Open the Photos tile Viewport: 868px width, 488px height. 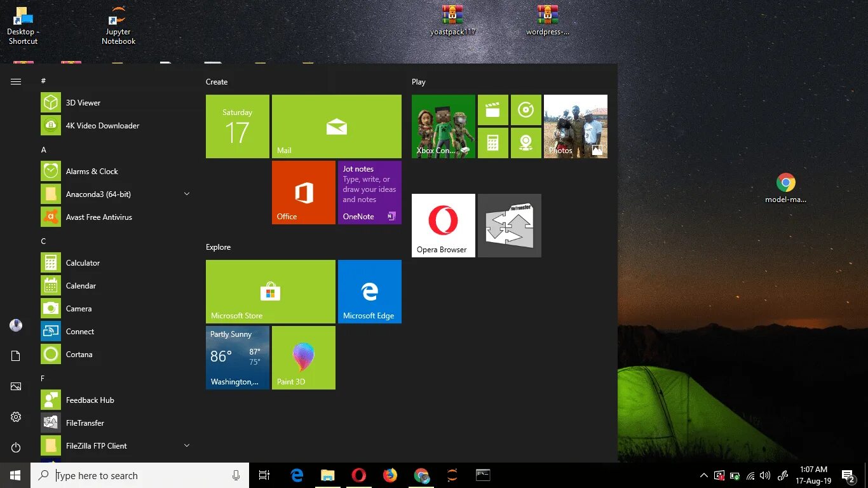tap(576, 126)
